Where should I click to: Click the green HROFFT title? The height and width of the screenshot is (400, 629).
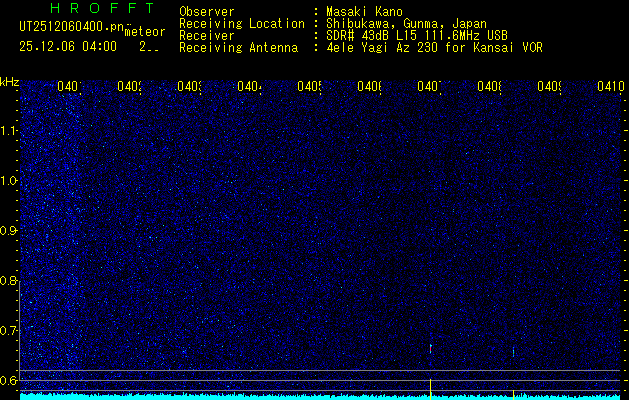point(103,8)
